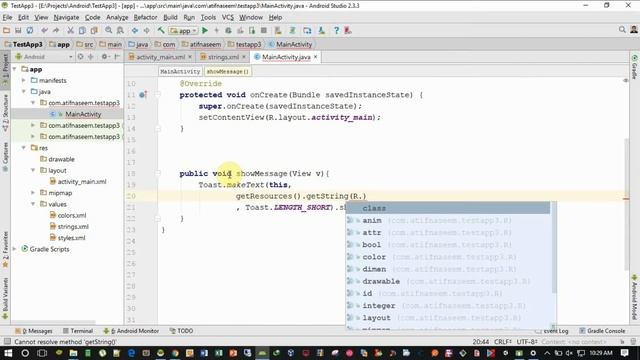Switch to the strings.xml editor tab

click(x=223, y=57)
